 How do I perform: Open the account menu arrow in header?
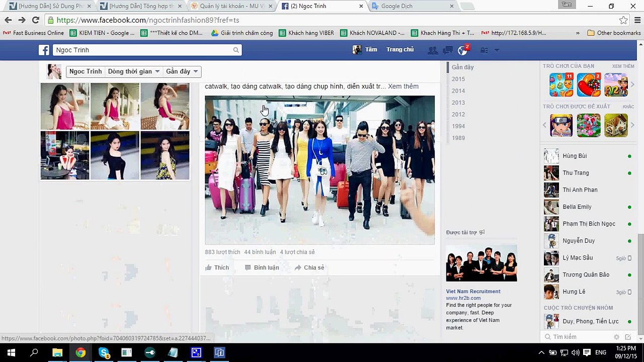click(x=497, y=50)
